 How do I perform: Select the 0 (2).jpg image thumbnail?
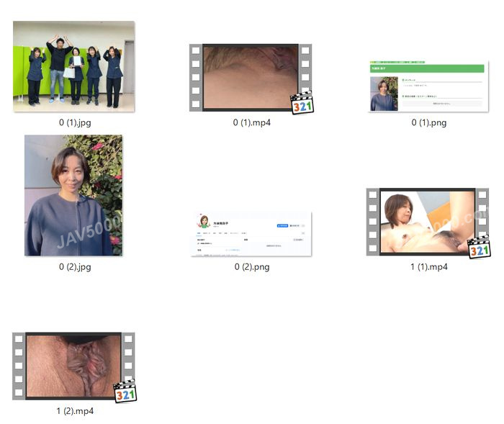73,195
